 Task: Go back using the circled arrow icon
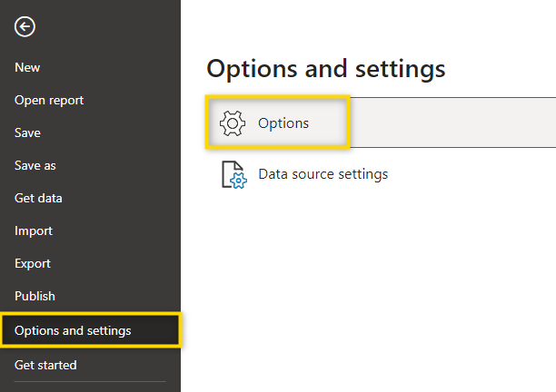click(x=25, y=26)
